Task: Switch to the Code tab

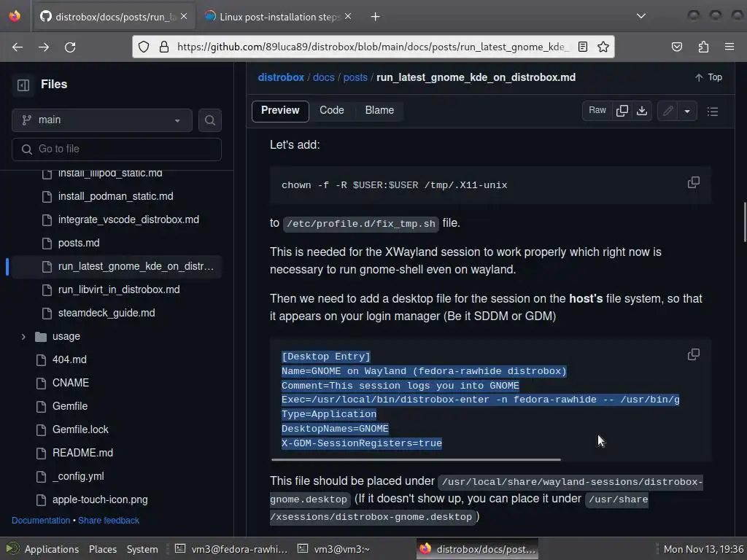Action: [x=332, y=111]
